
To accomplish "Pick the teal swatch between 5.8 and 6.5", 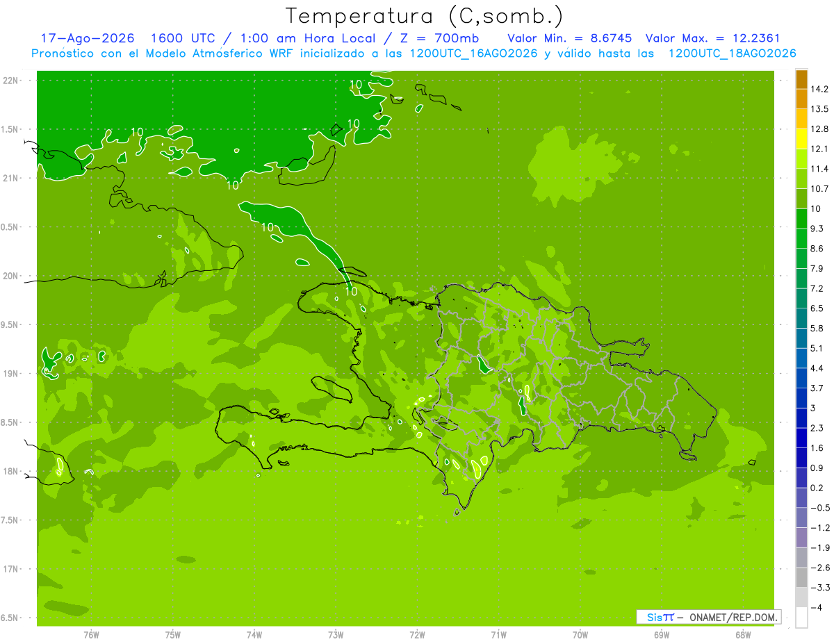I will (x=801, y=319).
